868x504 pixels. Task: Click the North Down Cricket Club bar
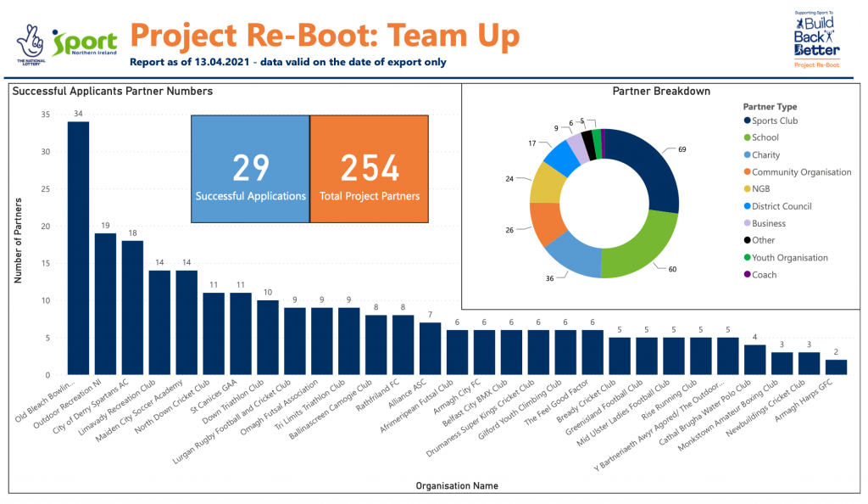(214, 334)
